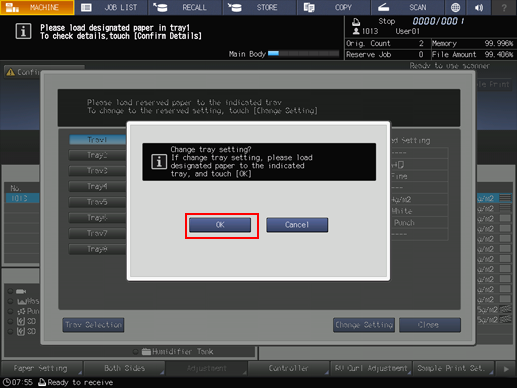Screen dimensions: 517x388
Task: Select Tray3 in the tray list
Action: tap(97, 171)
